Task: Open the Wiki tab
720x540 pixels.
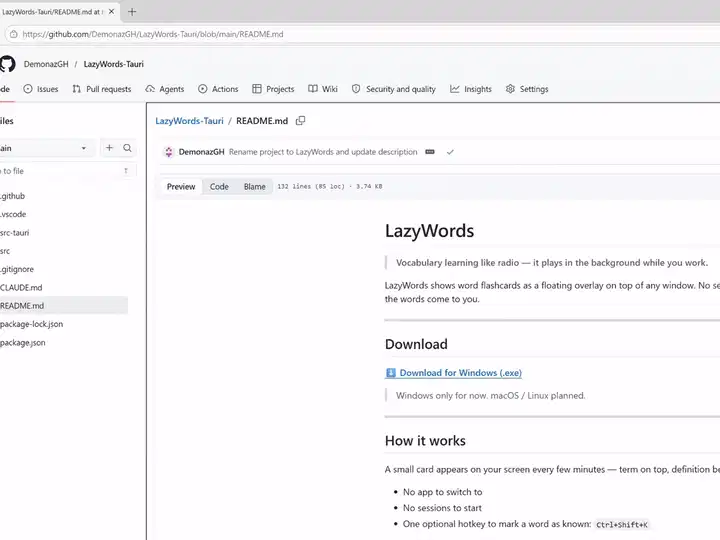Action: [x=323, y=89]
